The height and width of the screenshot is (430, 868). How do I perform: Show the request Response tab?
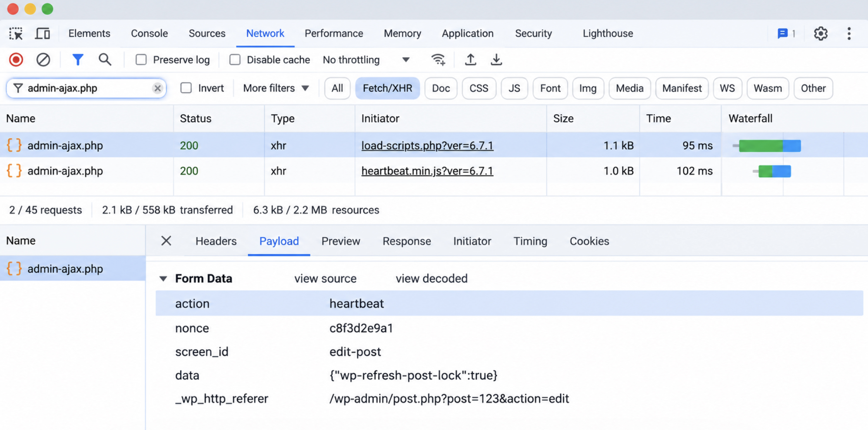pyautogui.click(x=407, y=241)
